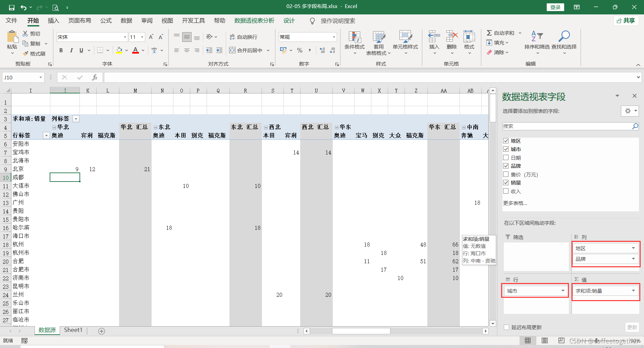Select the Format Painter tool
This screenshot has height=348, width=644.
pos(34,54)
